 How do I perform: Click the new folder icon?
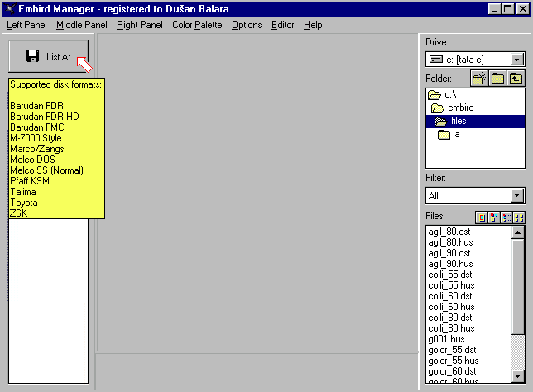pos(479,79)
